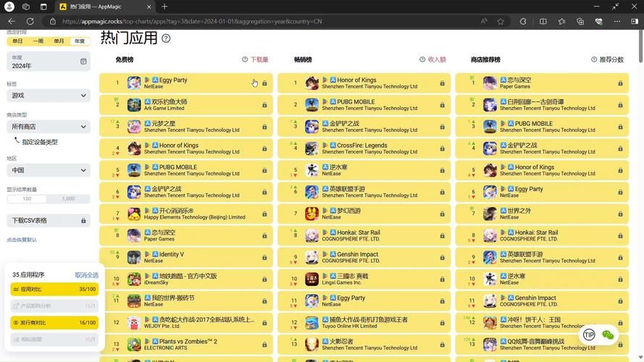
Task: Click lock icon on 欢乐钓鱼大师 row
Action: coord(264,105)
